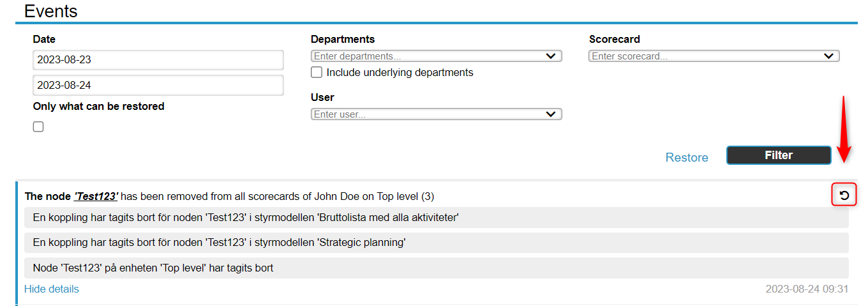The width and height of the screenshot is (868, 306).
Task: Click the start date field 2023-08-23
Action: tap(158, 60)
